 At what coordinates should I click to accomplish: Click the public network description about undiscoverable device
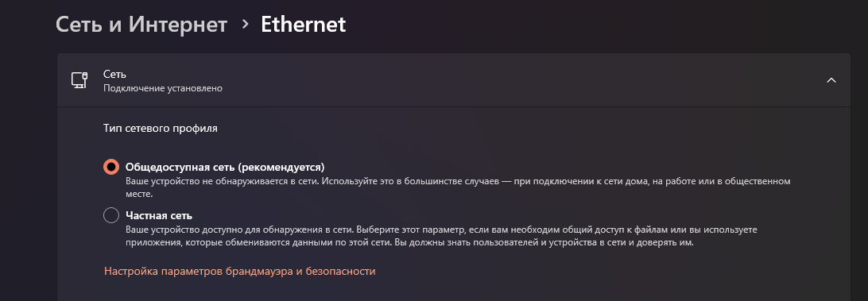458,188
